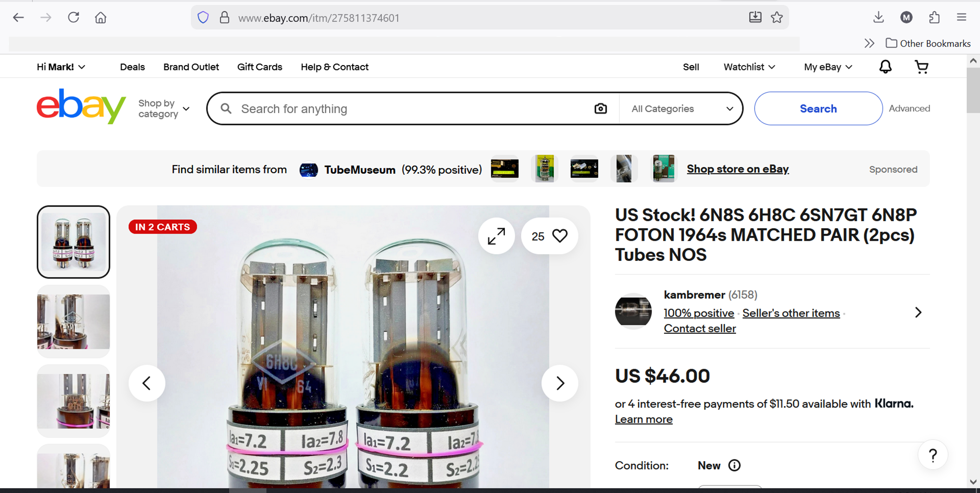Open the browser home page
Screen dimensions: 980x493
(100, 18)
